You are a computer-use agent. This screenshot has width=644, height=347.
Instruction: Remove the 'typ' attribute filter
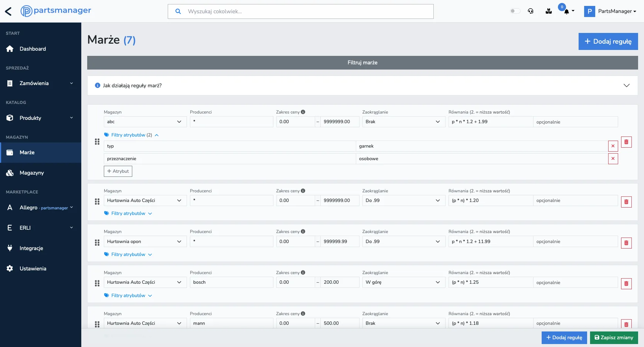(x=613, y=146)
